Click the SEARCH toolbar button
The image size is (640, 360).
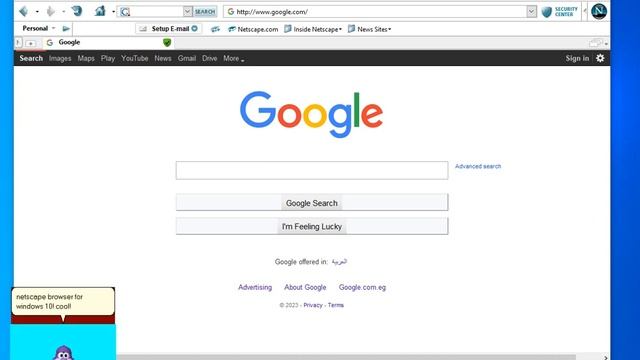205,12
